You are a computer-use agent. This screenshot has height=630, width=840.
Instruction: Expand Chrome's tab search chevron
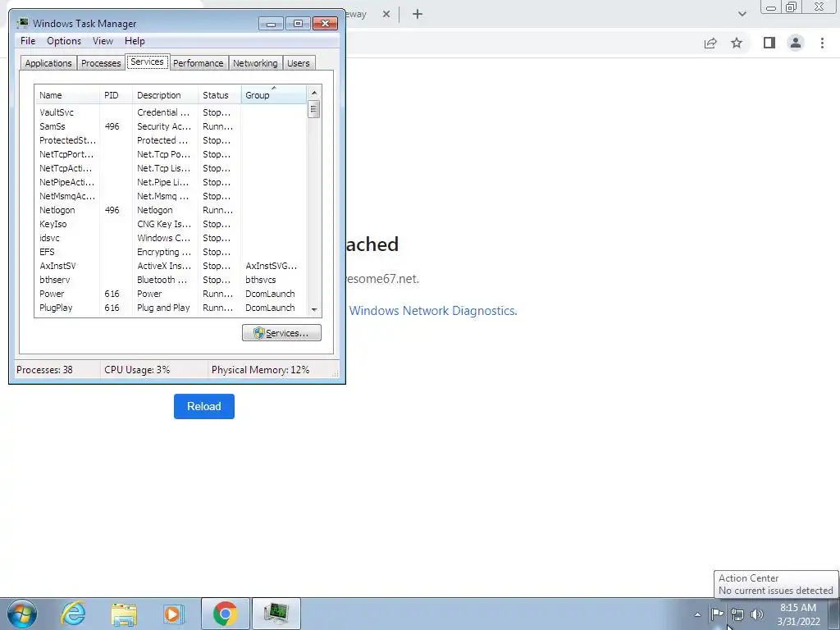coord(742,14)
